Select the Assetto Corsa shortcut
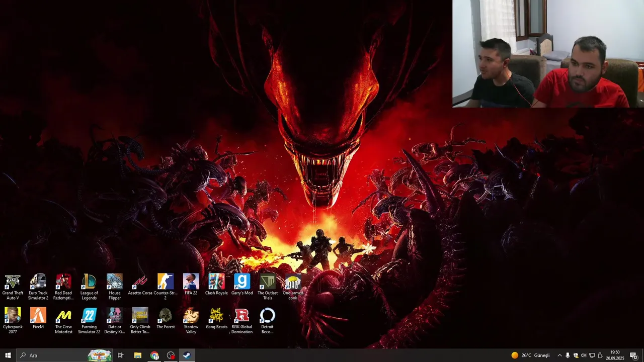This screenshot has height=362, width=644. coord(140,285)
